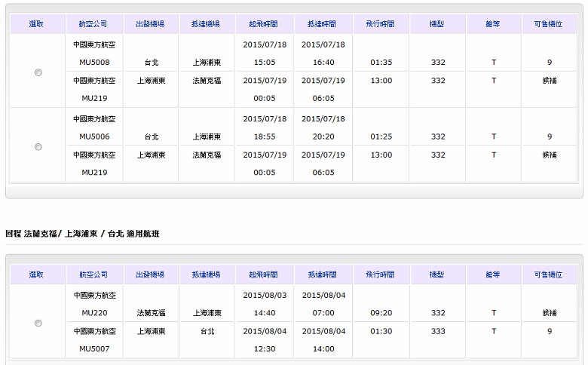Screen dimensions: 588x365
Task: Click the departure time 18:55
Action: 265,136
